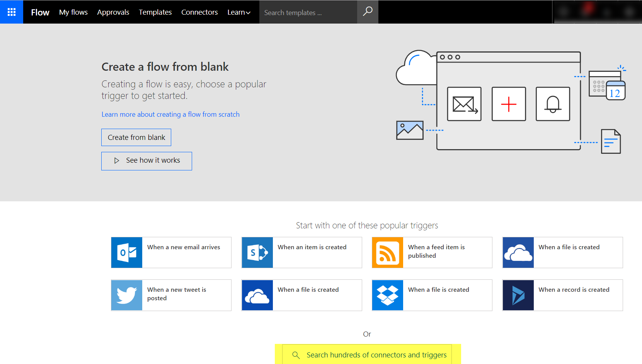
Task: Open My flows in the navigation
Action: click(x=73, y=12)
